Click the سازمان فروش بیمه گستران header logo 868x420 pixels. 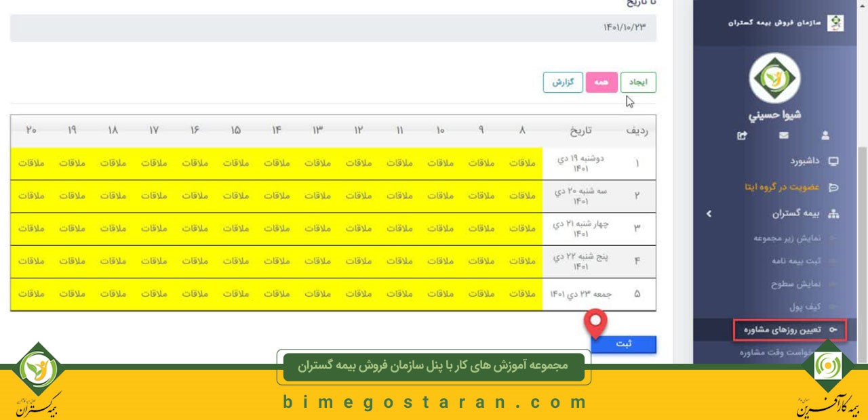coord(836,22)
